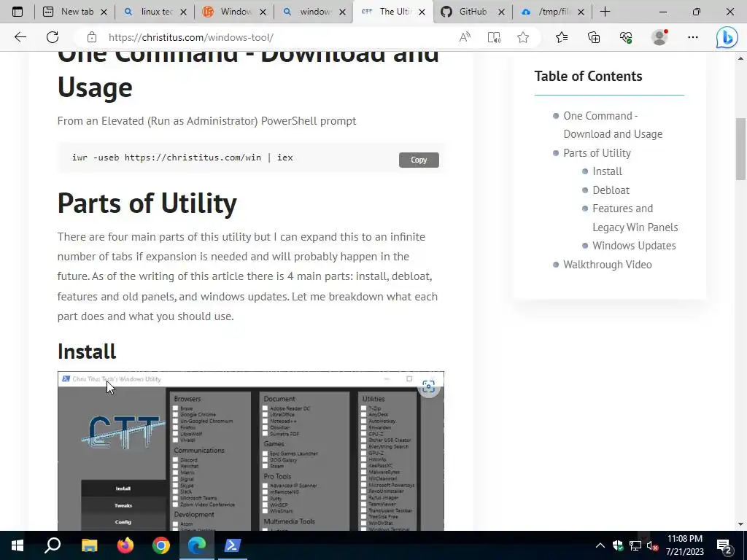Screen dimensions: 747x560
Task: Jump to One Command - Download and Usage
Action: [613, 125]
